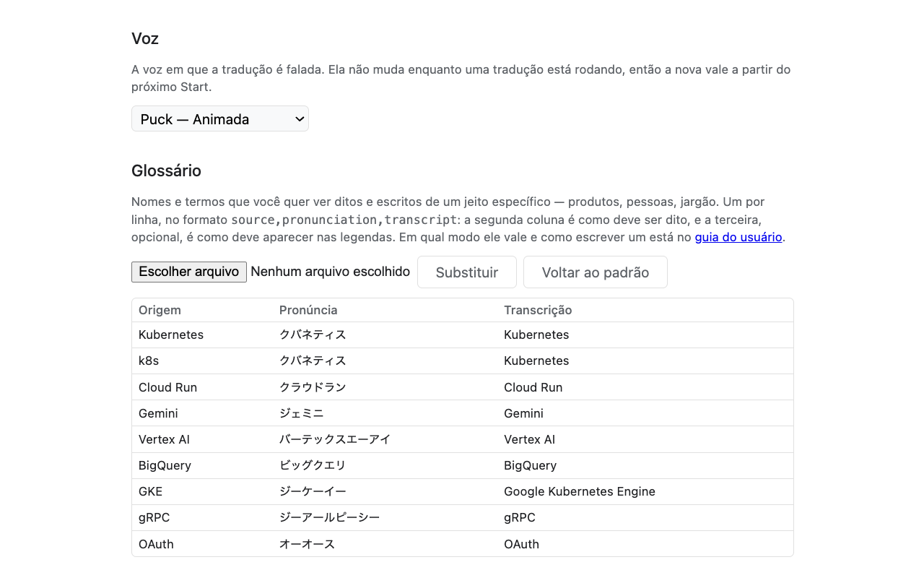Click the 'バーテックスエーアイ' pronunciation cell

point(335,439)
